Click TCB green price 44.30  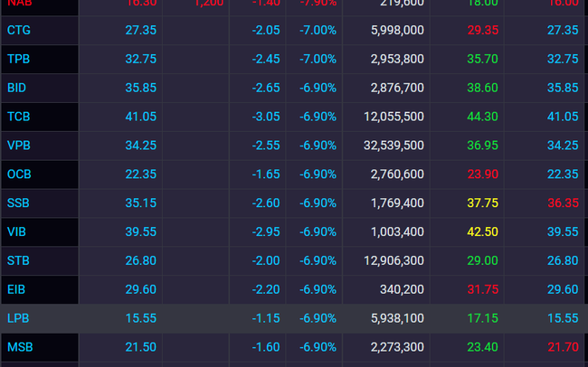coord(483,117)
